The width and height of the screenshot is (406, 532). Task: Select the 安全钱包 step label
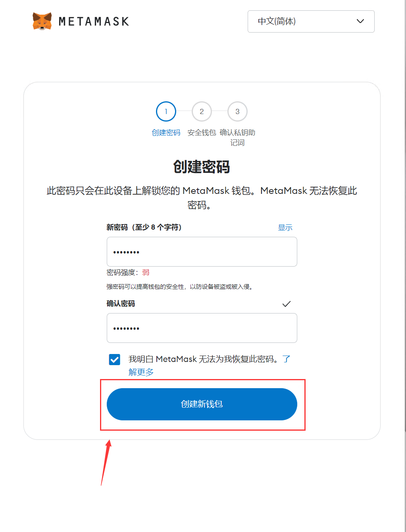(202, 133)
